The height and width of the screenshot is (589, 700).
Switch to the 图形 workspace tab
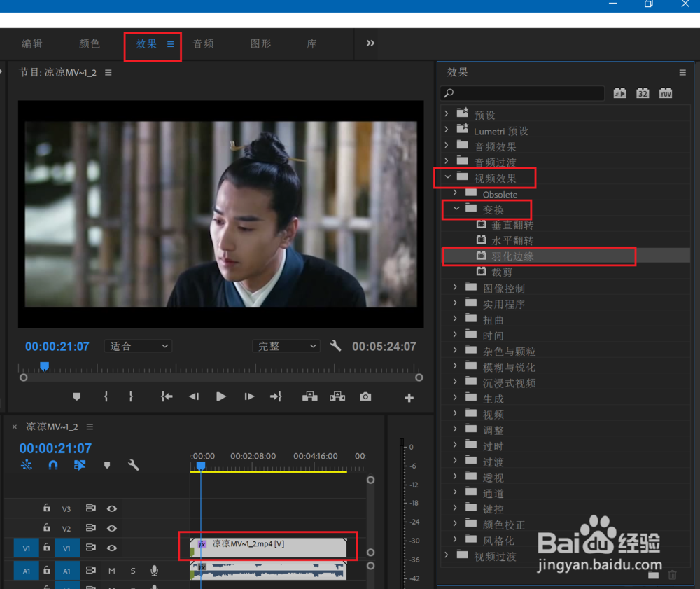click(260, 43)
